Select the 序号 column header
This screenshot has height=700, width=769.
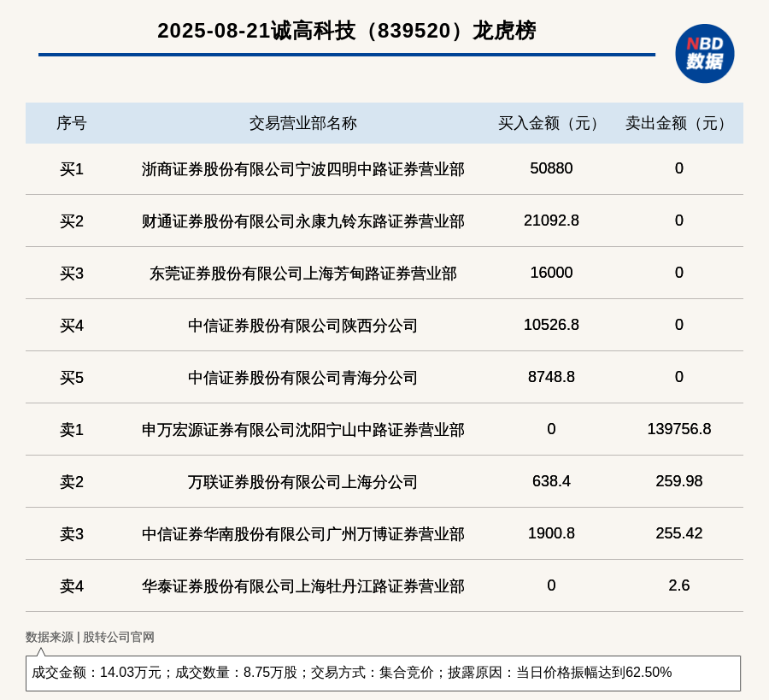pyautogui.click(x=72, y=123)
